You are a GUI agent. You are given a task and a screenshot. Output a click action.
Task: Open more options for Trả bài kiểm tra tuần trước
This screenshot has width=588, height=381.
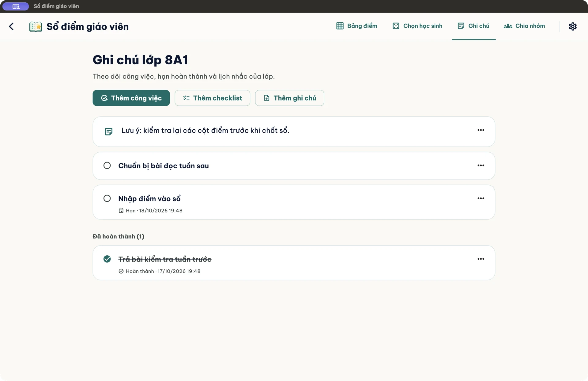coord(481,259)
